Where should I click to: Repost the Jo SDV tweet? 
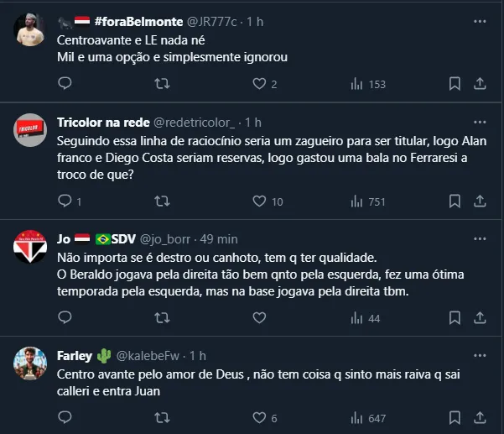point(164,318)
